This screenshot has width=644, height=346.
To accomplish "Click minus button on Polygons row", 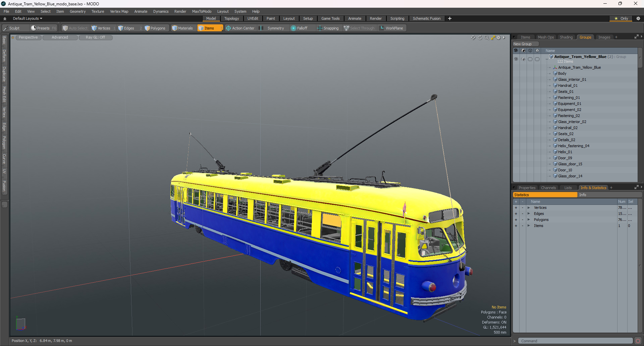I will click(x=522, y=220).
